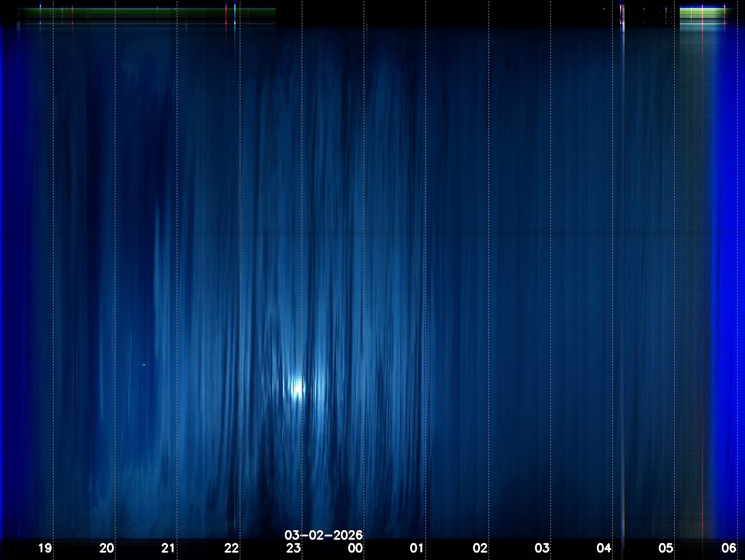Click the 22 hour label
The height and width of the screenshot is (560, 745).
point(231,548)
